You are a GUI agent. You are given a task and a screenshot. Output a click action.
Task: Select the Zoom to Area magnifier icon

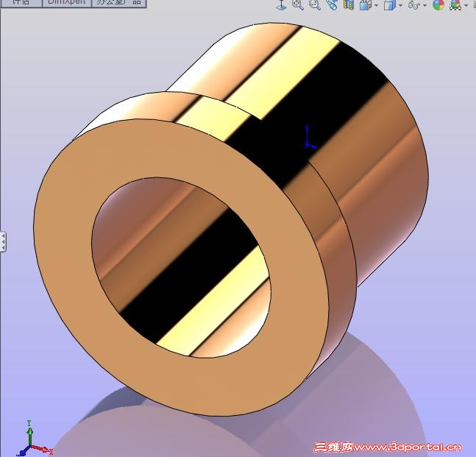315,5
